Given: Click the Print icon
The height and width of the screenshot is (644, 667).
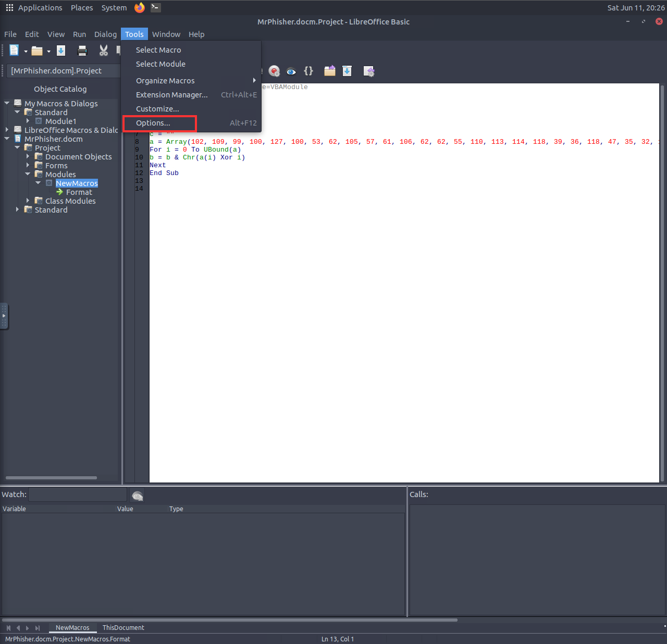Looking at the screenshot, I should 82,51.
